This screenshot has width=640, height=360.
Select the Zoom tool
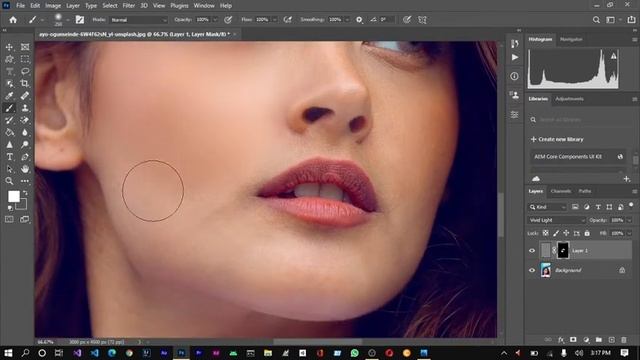click(9, 181)
